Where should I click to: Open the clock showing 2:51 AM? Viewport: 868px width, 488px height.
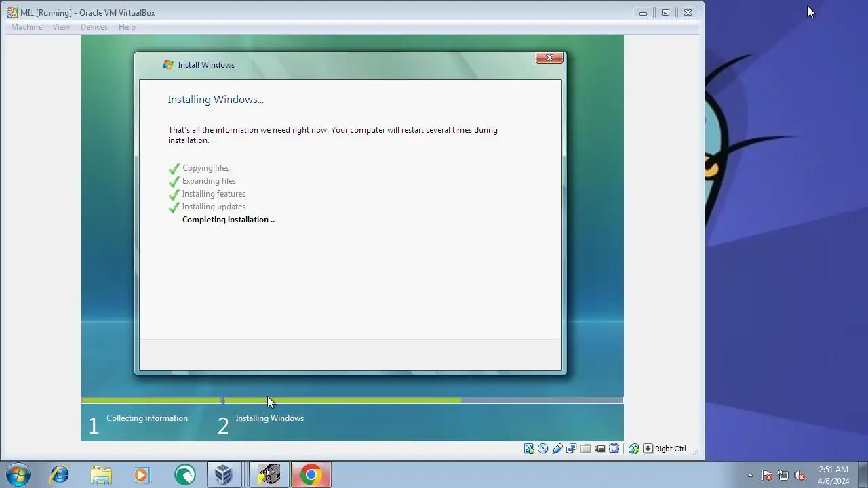833,475
